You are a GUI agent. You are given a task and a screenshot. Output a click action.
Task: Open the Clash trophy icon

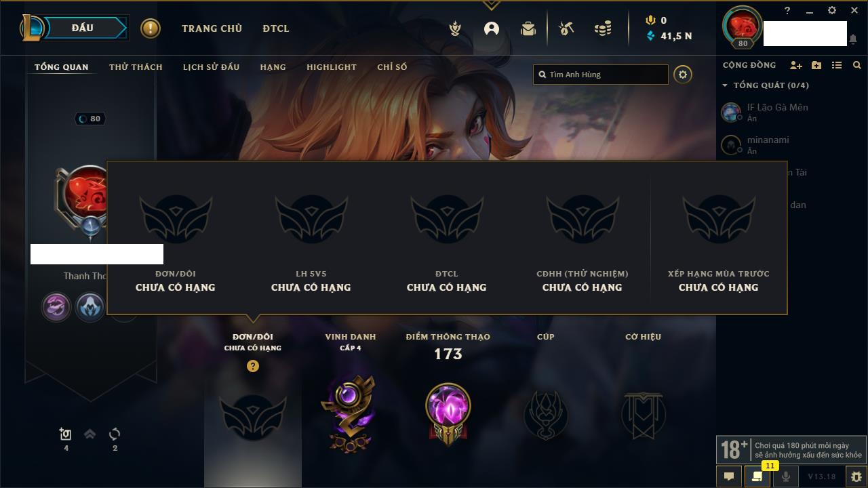(456, 28)
